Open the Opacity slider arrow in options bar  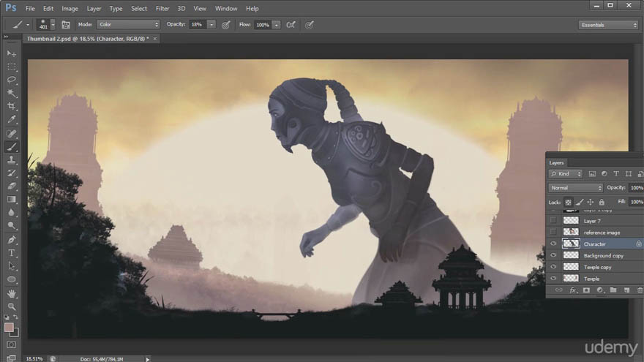click(x=211, y=25)
